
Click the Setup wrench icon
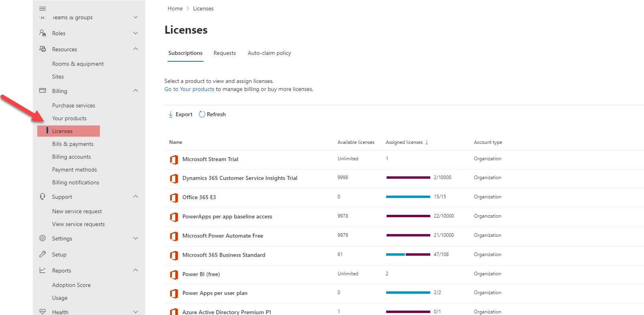coord(43,254)
